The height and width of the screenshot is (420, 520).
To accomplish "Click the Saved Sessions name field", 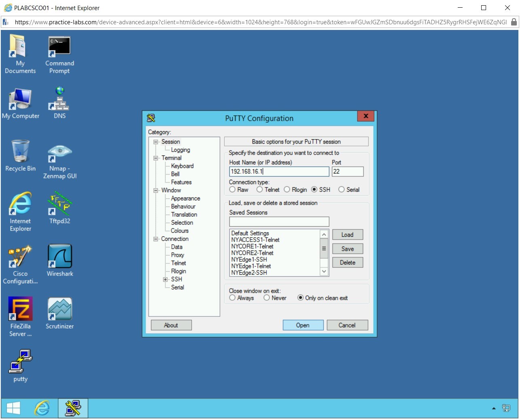I will point(279,222).
